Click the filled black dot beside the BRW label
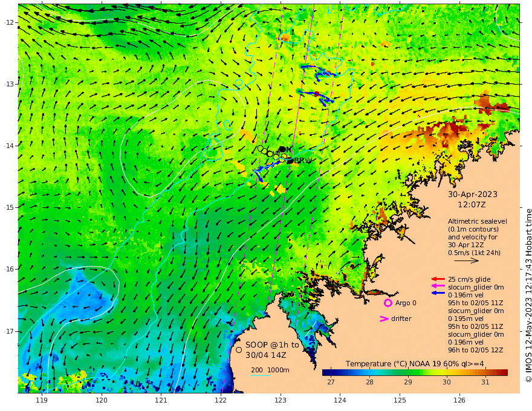 pos(290,161)
